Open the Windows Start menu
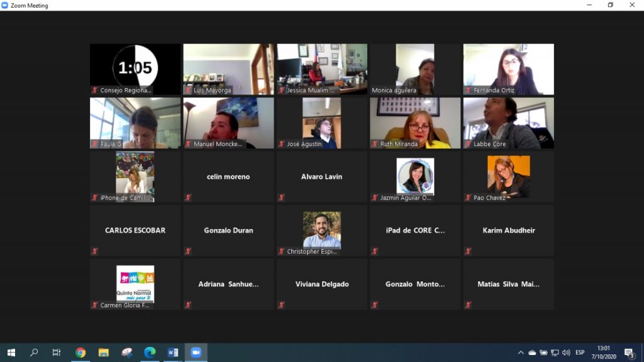The width and height of the screenshot is (644, 362). [x=11, y=353]
